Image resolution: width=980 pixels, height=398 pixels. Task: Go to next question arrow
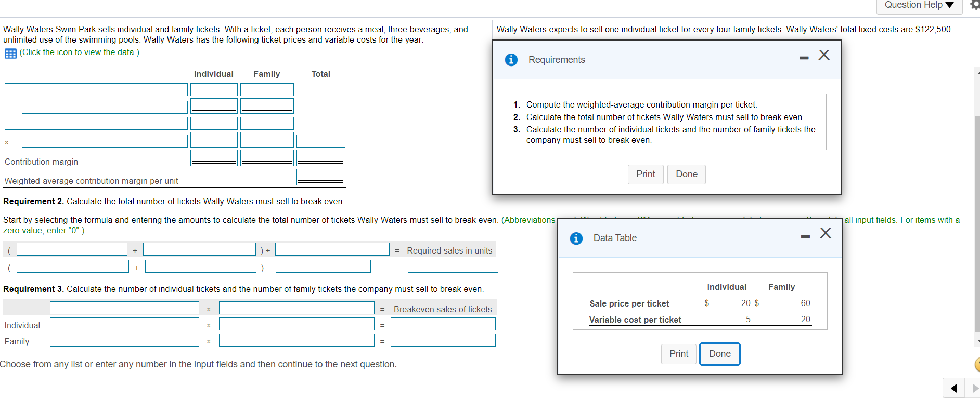pos(974,388)
